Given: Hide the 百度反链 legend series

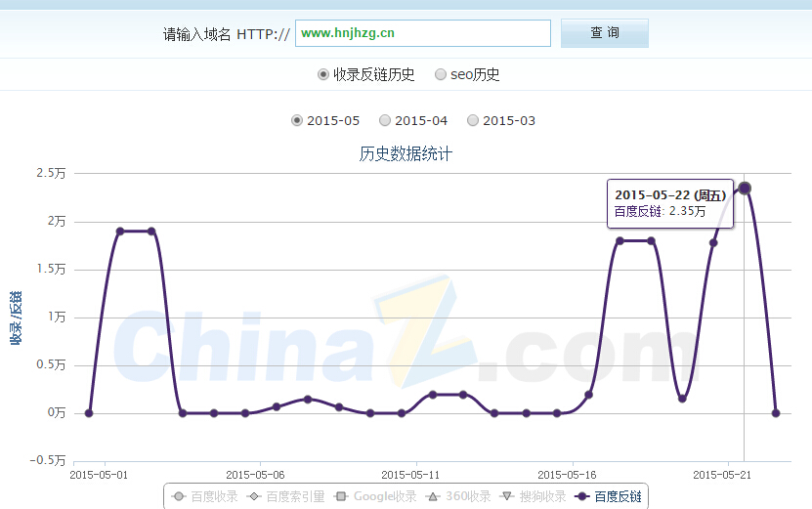Looking at the screenshot, I should click(x=608, y=496).
